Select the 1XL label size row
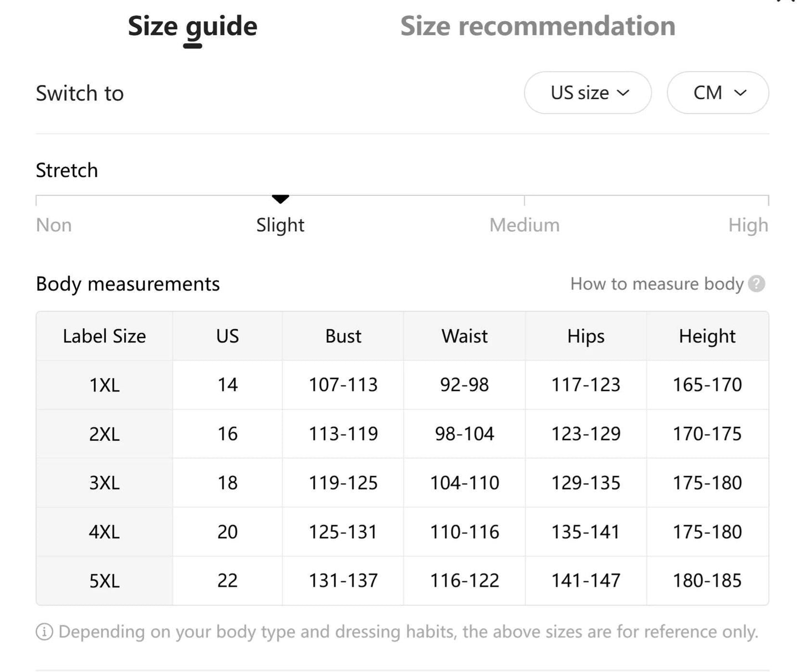 pos(402,385)
